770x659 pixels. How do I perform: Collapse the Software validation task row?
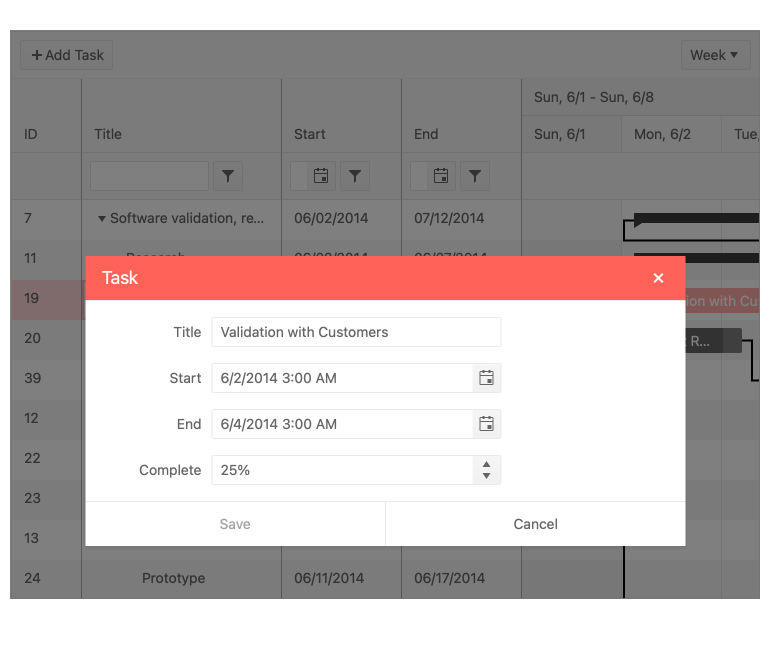pyautogui.click(x=102, y=218)
